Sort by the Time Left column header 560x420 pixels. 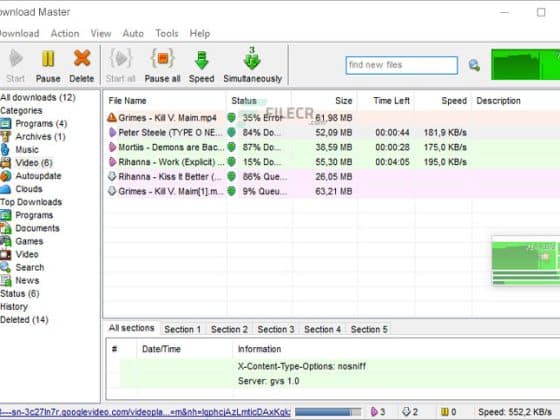pos(386,101)
